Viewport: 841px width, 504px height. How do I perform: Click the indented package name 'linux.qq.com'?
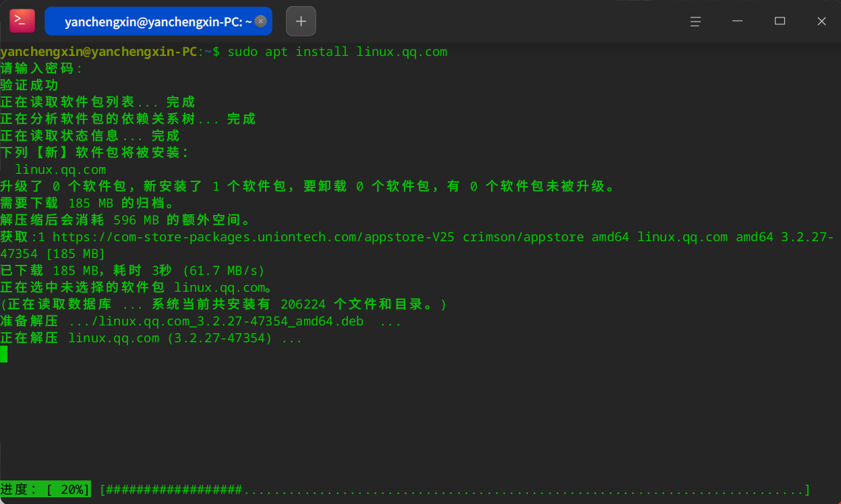[x=61, y=170]
